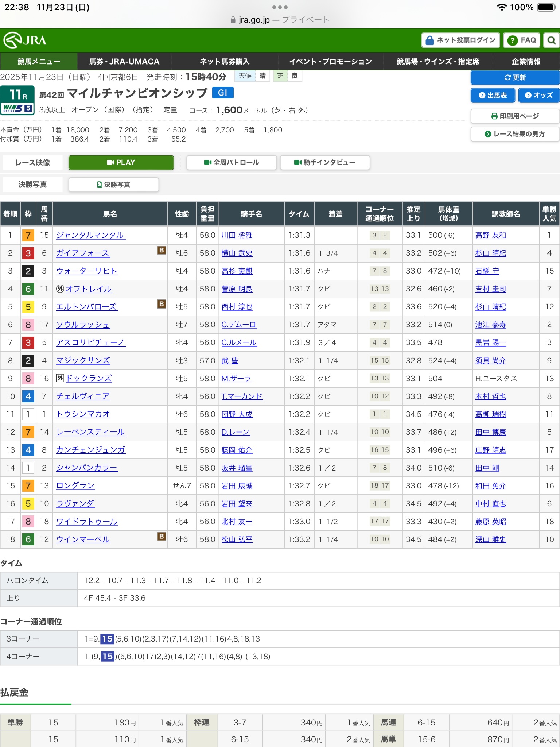
Task: Expand the 企業情報 menu
Action: (x=526, y=62)
